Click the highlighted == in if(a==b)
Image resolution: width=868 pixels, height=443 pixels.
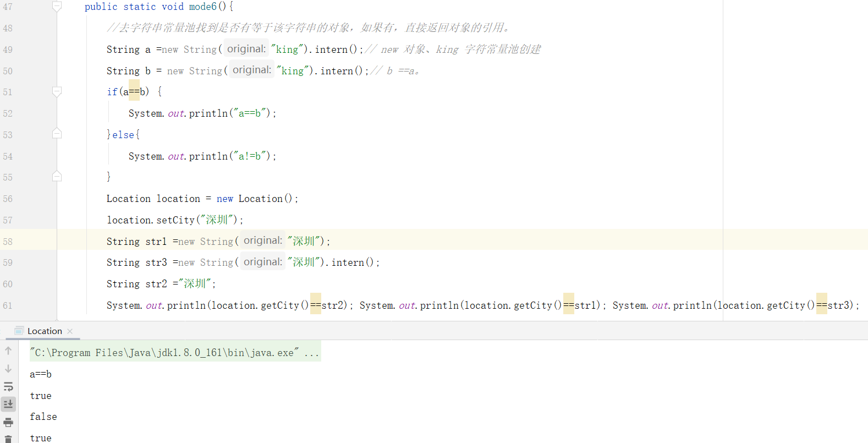134,91
